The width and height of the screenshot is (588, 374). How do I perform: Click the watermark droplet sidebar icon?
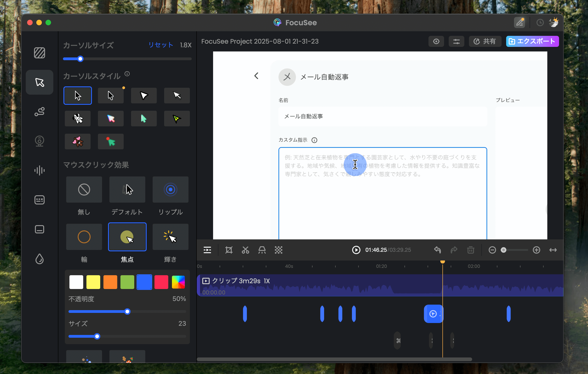point(39,259)
